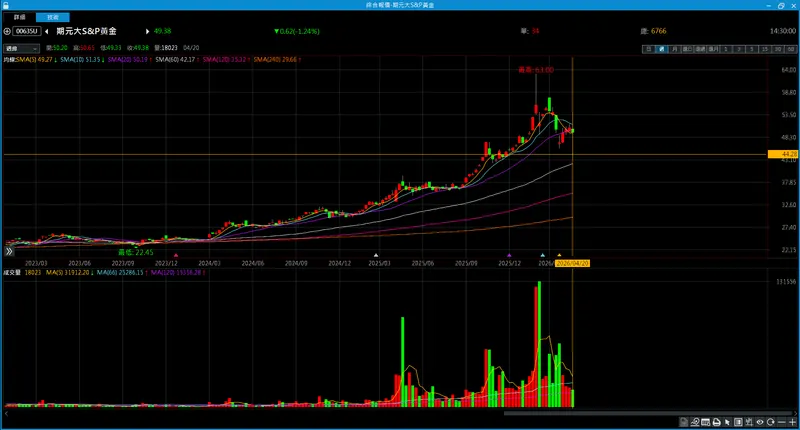Click the horizontal chart scrollbar thumb
The height and width of the screenshot is (430, 800).
[649, 413]
